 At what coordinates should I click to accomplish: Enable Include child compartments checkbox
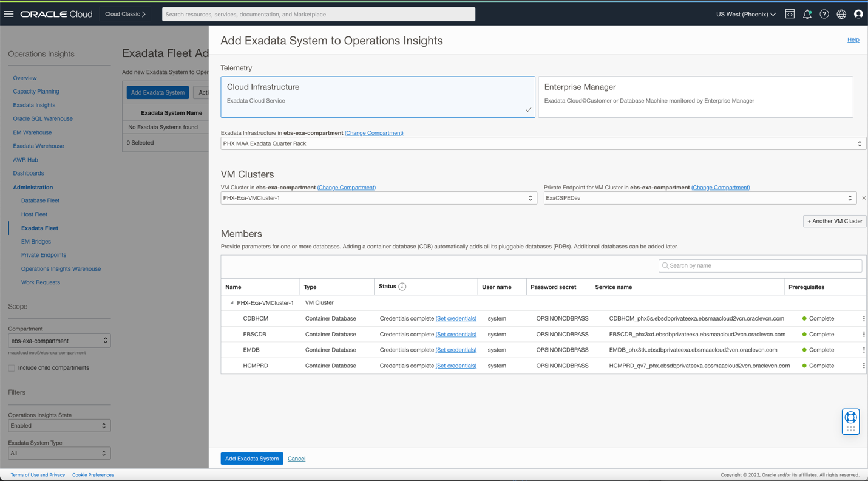[x=12, y=368]
